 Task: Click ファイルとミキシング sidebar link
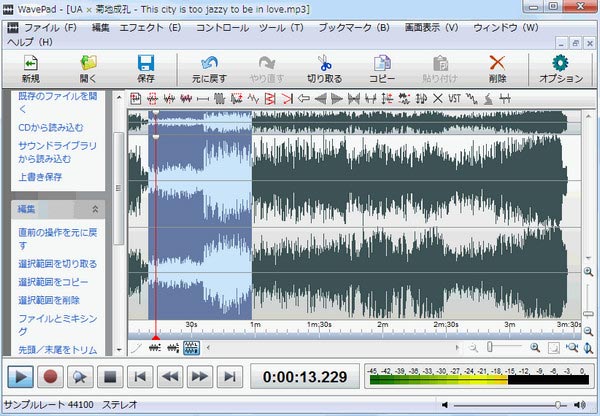pyautogui.click(x=57, y=325)
